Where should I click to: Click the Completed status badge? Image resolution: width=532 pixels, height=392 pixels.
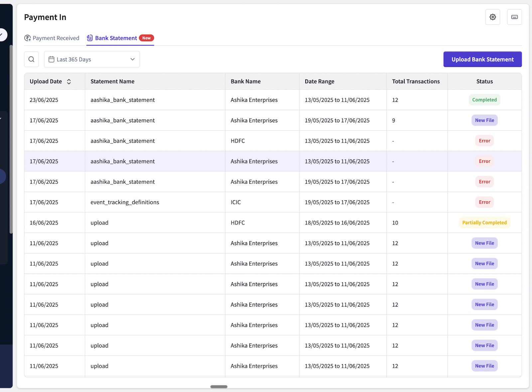click(484, 100)
